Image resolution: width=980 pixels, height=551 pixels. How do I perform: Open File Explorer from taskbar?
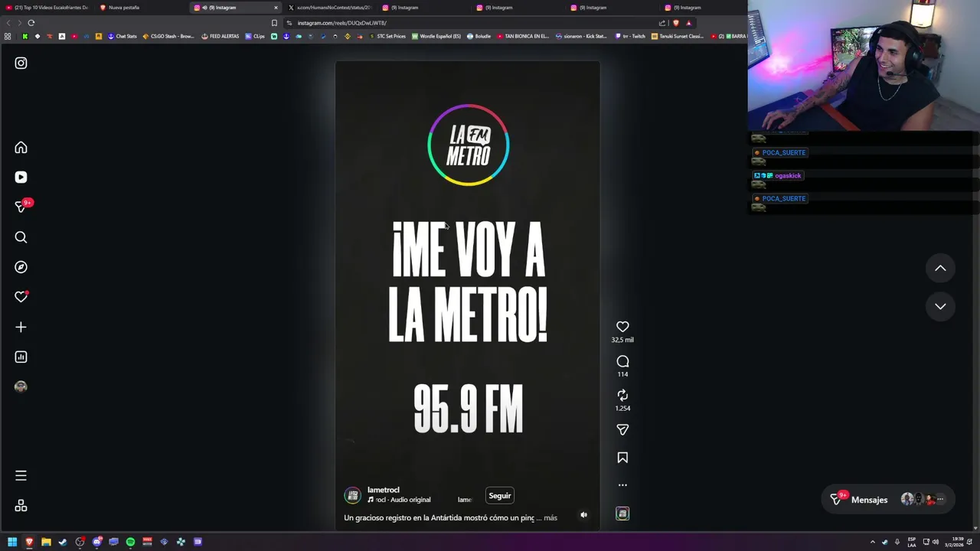click(46, 542)
